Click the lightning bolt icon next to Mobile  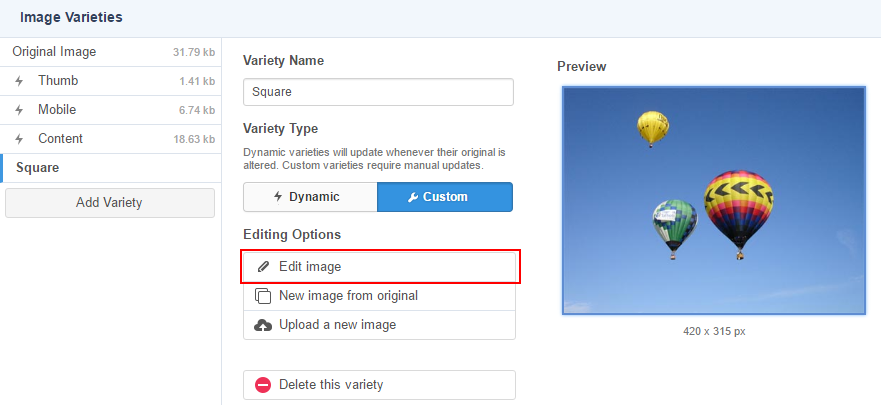pos(19,110)
